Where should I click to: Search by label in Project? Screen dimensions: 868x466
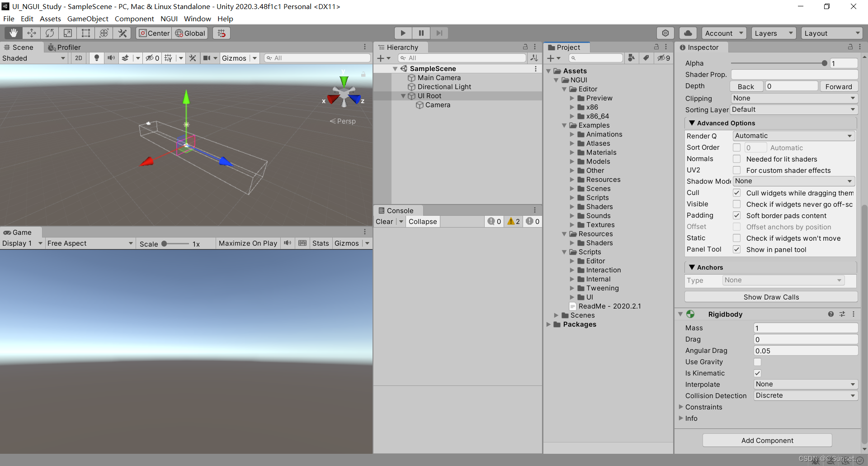click(x=646, y=58)
